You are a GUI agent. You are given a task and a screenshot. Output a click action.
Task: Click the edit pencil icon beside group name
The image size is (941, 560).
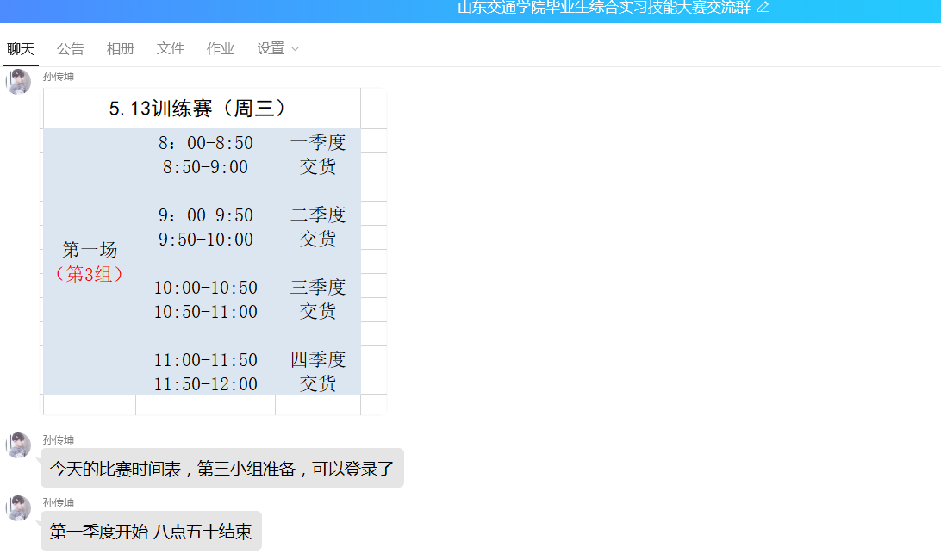(x=763, y=8)
